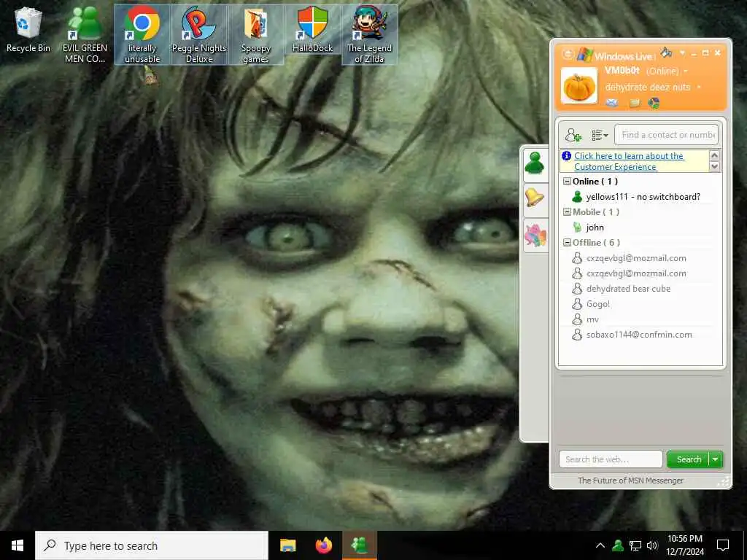Click the Messenger tray status icon
This screenshot has height=560, width=747.
pyautogui.click(x=618, y=545)
